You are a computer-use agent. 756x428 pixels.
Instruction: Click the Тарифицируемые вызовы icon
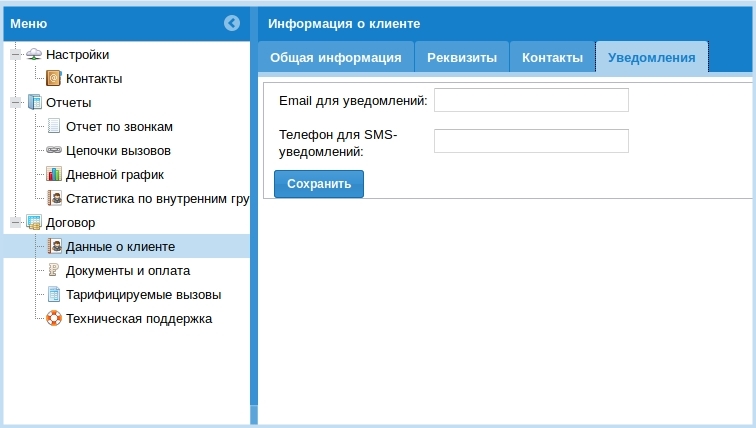[54, 295]
